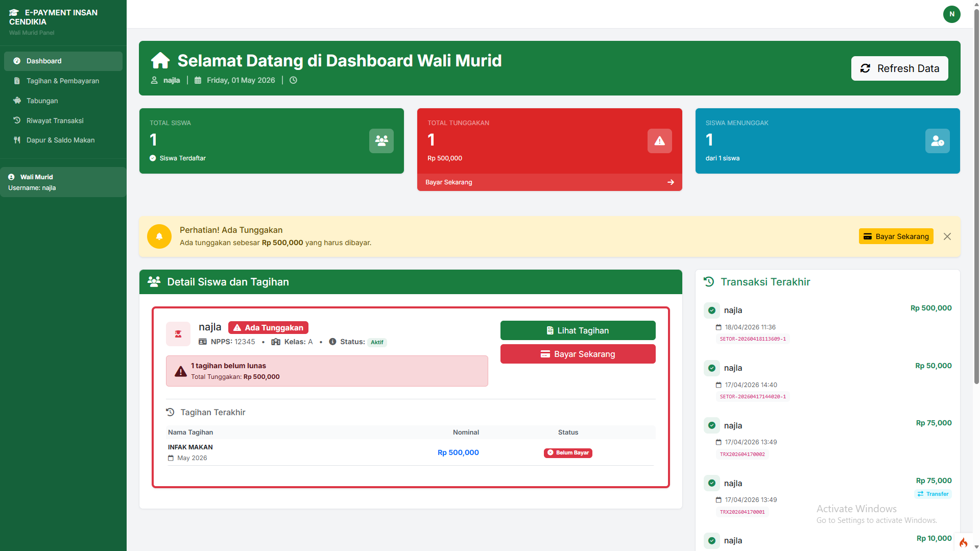Click the flame debug icon at bottom right
980x551 pixels.
[964, 542]
